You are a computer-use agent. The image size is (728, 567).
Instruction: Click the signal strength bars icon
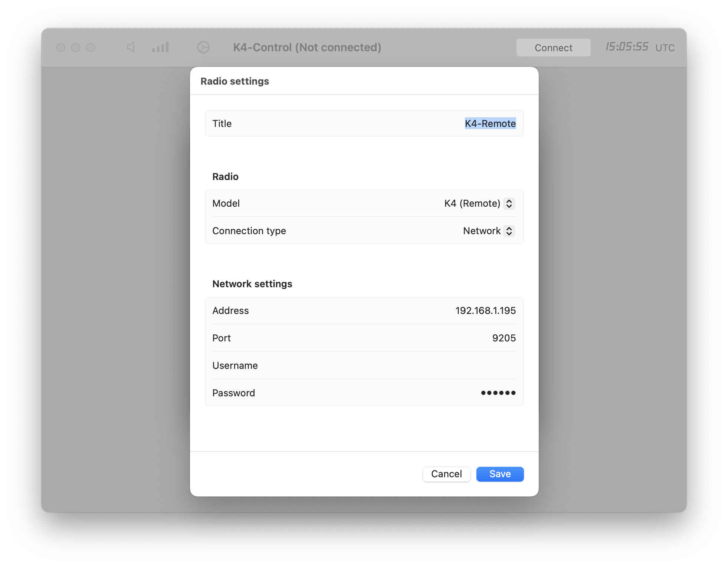click(x=160, y=47)
